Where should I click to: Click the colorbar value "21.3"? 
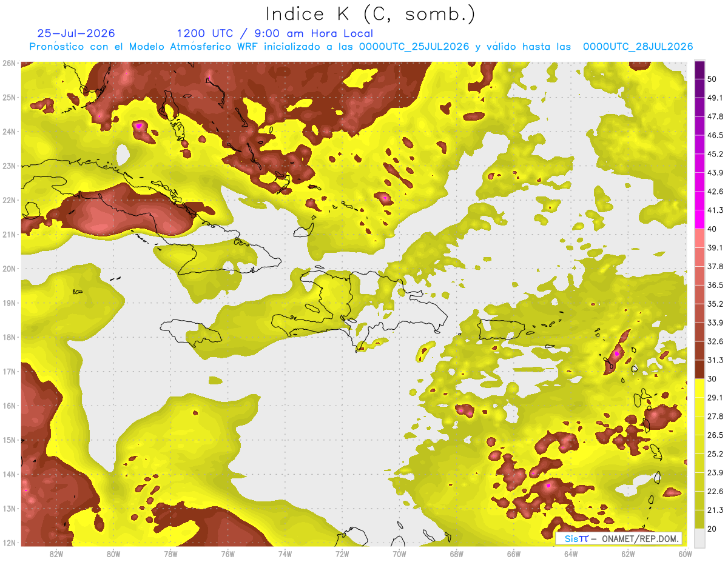715,510
